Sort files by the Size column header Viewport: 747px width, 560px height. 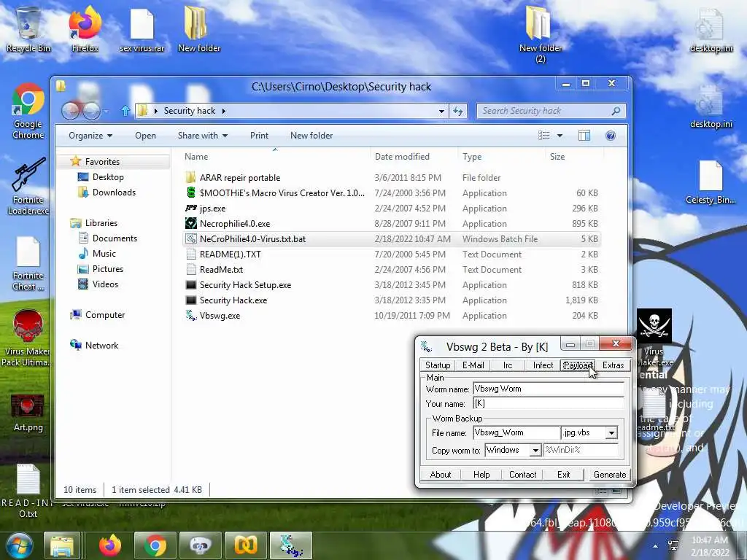[x=574, y=157]
